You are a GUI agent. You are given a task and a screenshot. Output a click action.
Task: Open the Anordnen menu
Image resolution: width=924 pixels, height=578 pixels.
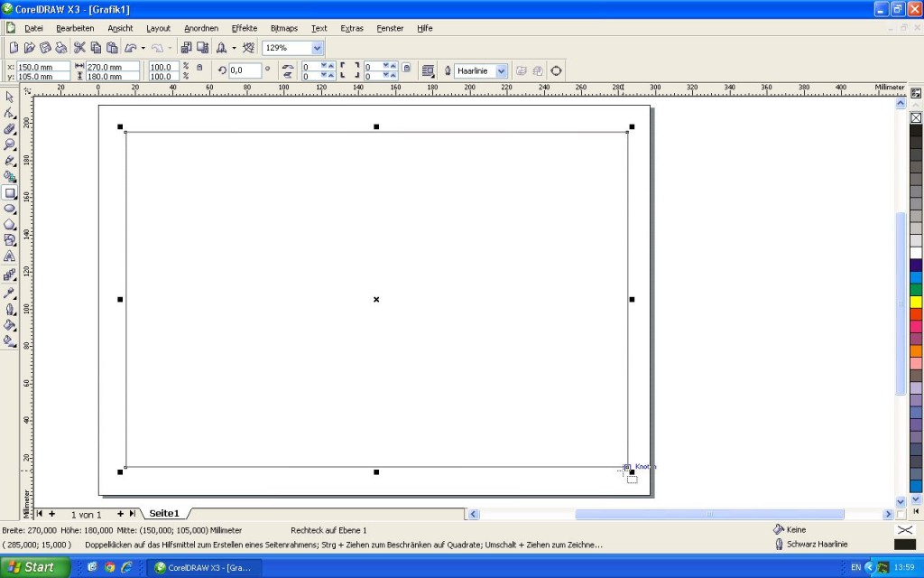(201, 28)
